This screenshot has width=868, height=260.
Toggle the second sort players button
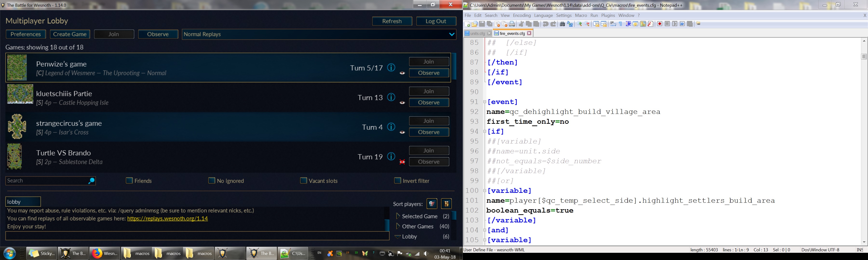pyautogui.click(x=447, y=204)
